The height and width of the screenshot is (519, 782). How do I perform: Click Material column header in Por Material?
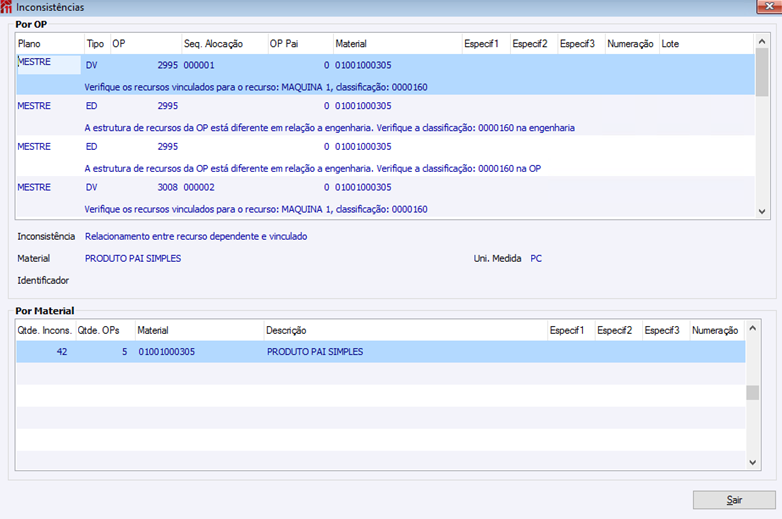(199, 331)
